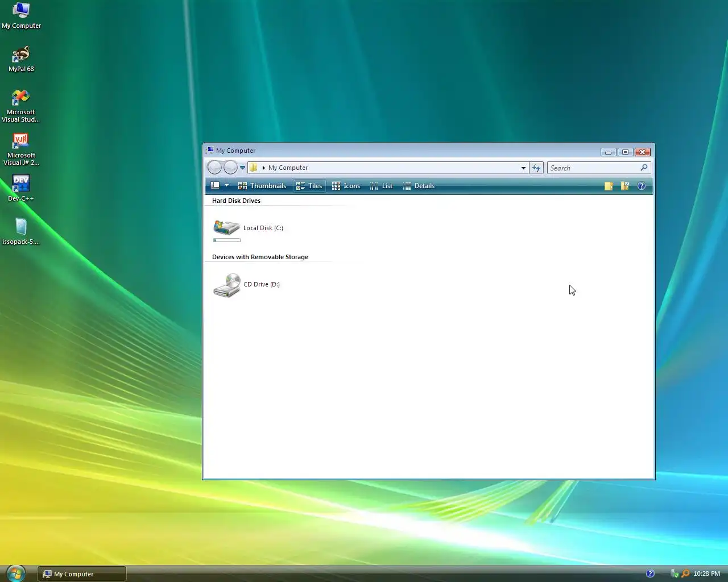Image resolution: width=728 pixels, height=582 pixels.
Task: Click Devices with Removable Storage header
Action: [260, 257]
